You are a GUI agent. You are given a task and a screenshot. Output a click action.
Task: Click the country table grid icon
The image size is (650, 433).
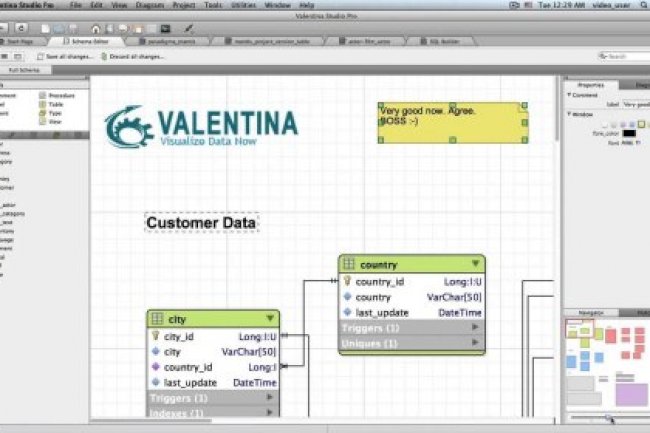349,265
